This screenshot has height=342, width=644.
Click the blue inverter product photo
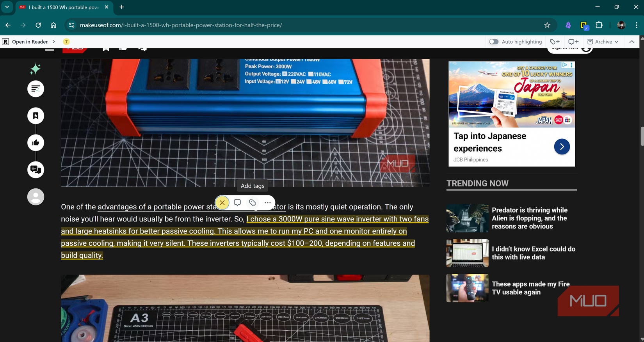tap(245, 123)
